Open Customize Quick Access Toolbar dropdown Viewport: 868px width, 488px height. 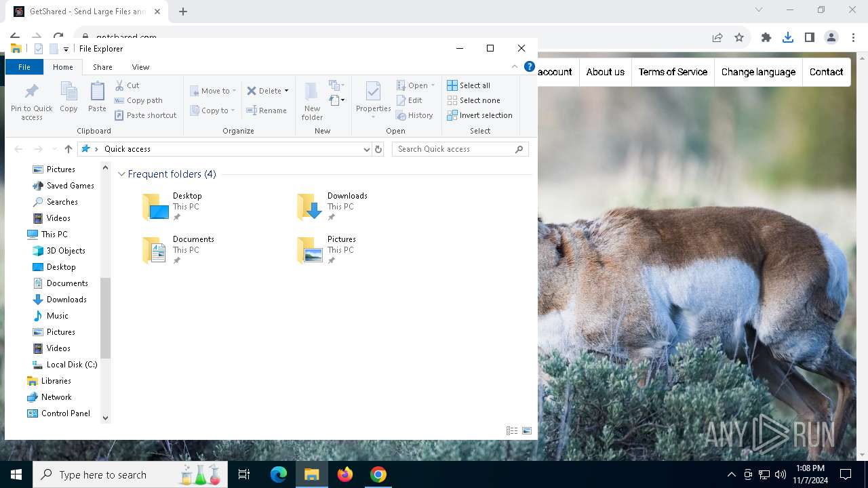66,49
